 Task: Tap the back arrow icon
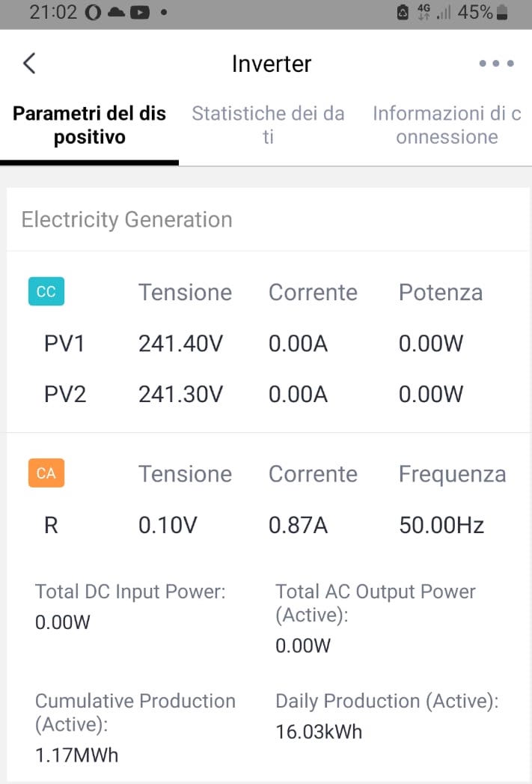29,64
